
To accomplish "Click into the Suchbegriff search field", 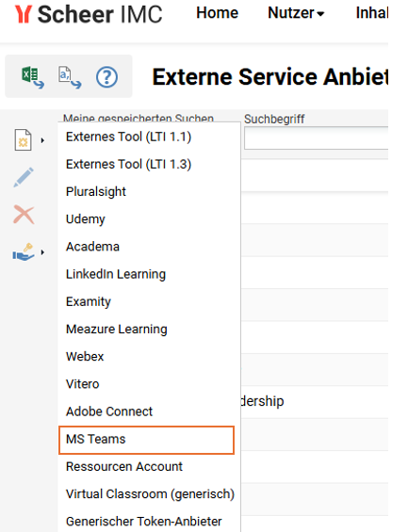I will click(316, 138).
